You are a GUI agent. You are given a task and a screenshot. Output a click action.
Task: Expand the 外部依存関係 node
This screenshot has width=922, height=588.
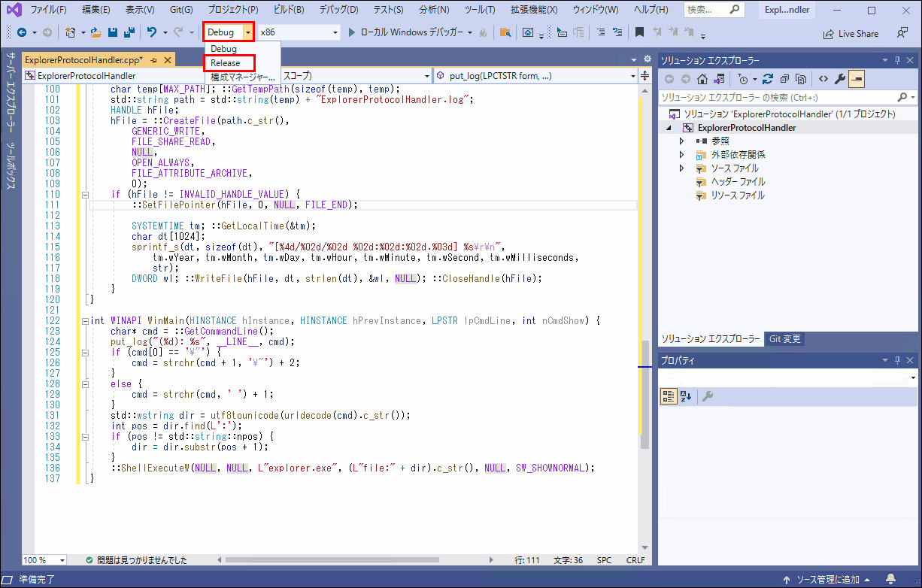click(x=681, y=155)
